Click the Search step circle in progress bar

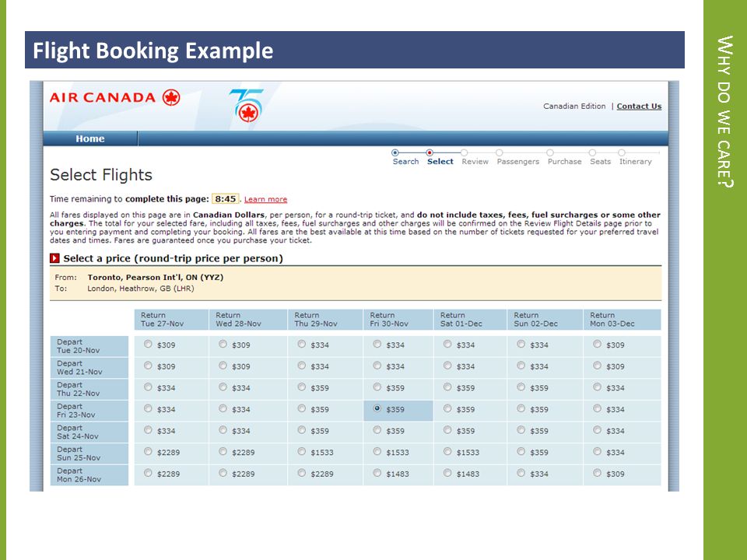tap(395, 153)
